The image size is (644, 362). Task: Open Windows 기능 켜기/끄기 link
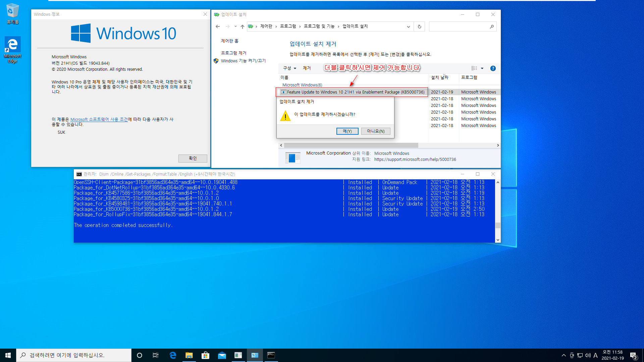243,61
